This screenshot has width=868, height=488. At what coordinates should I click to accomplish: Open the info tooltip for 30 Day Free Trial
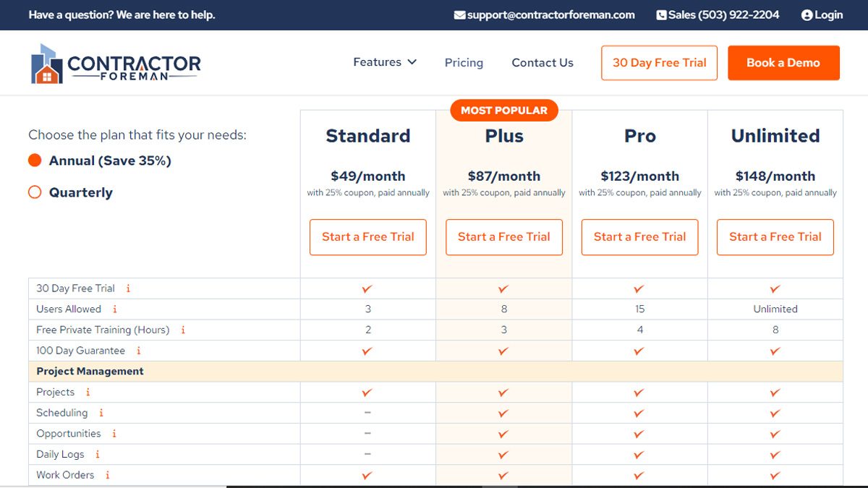pyautogui.click(x=128, y=288)
